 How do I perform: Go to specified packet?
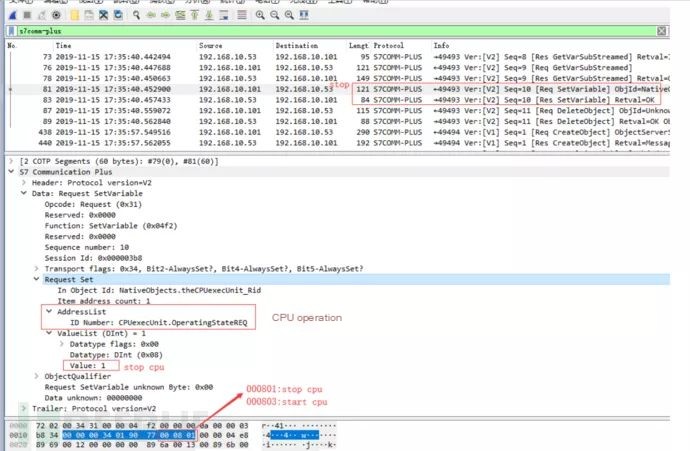[x=180, y=15]
